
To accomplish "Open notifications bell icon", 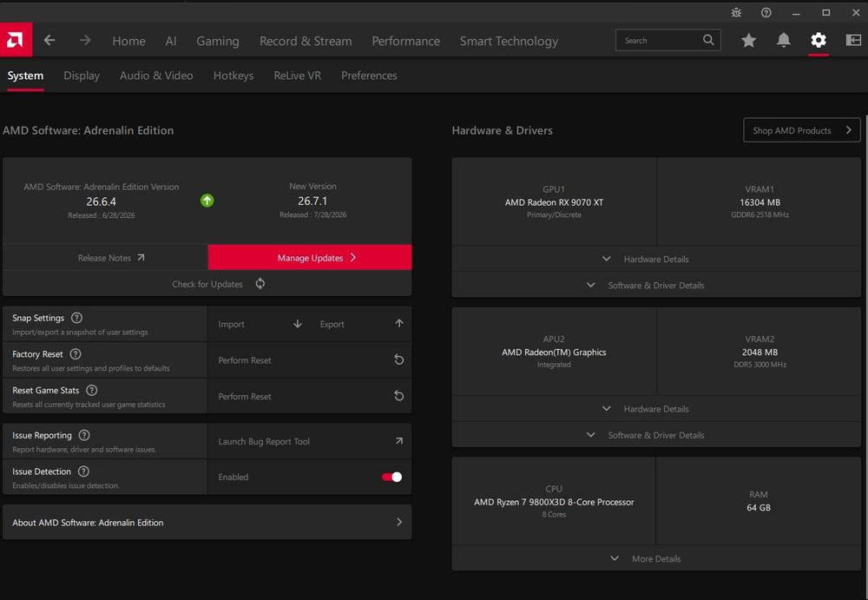I will (x=783, y=40).
